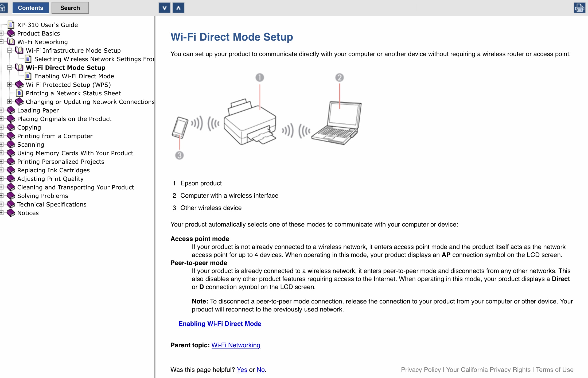This screenshot has width=588, height=378.
Task: Click the XP-310 User's Guide page icon
Action: [x=11, y=25]
